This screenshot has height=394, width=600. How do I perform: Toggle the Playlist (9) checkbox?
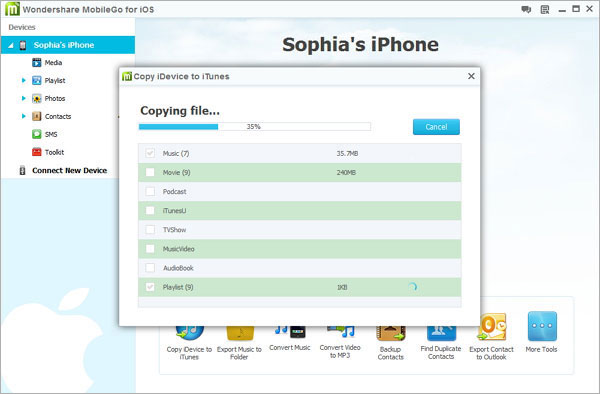pos(150,287)
